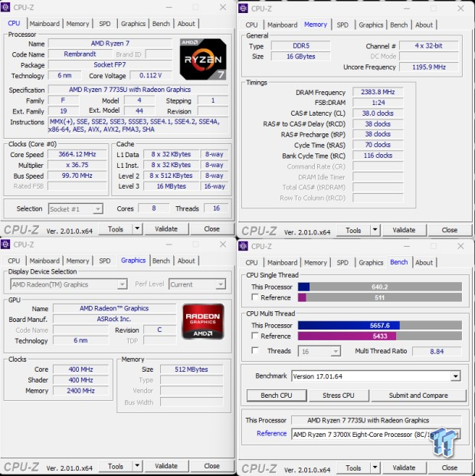
Task: Click the Bench CPU button
Action: 277,396
